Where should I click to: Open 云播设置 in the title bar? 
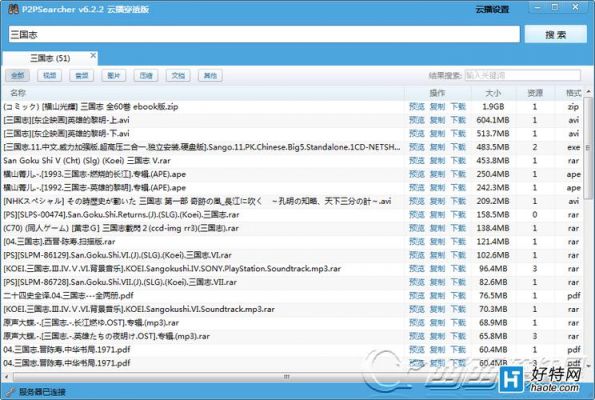[x=492, y=9]
